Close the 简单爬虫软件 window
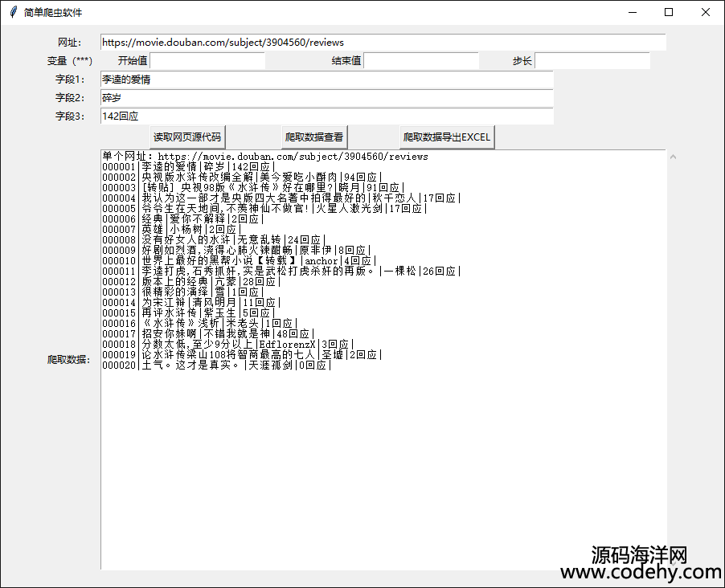This screenshot has width=725, height=588. tap(706, 12)
